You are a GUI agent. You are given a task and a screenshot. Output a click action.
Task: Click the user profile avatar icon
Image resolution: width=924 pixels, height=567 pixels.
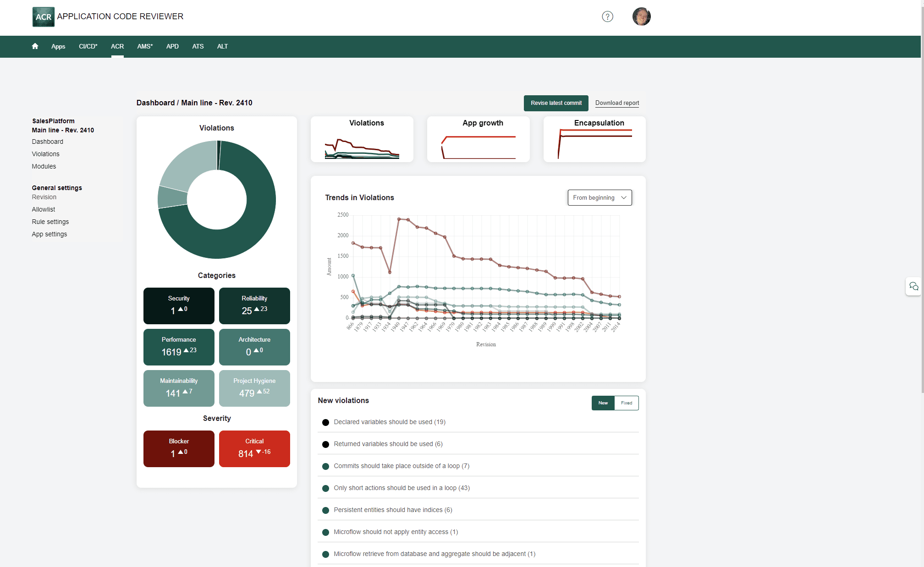click(x=640, y=16)
